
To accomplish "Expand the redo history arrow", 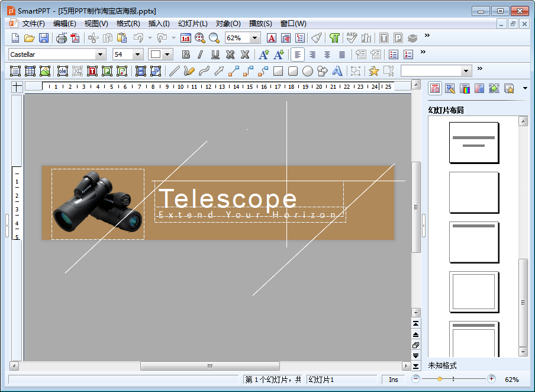I will pos(173,38).
